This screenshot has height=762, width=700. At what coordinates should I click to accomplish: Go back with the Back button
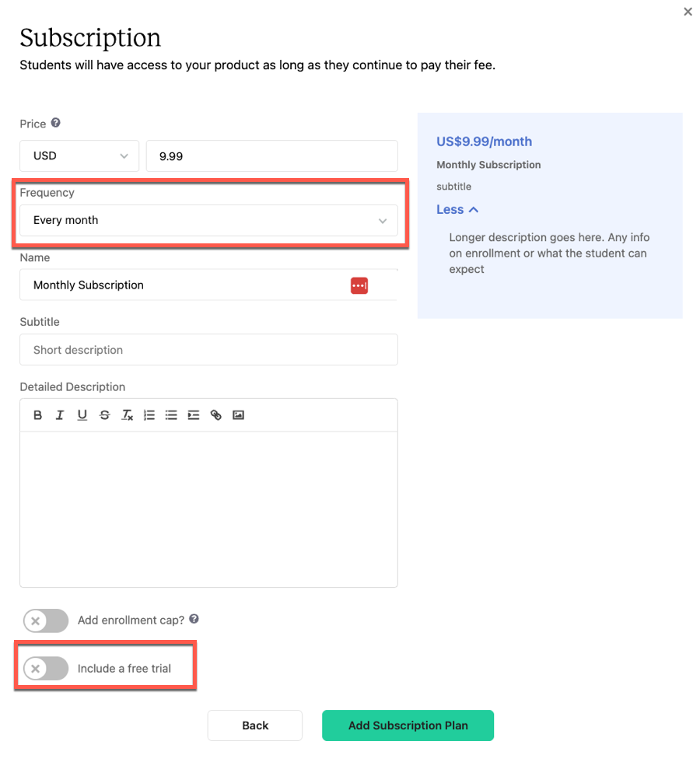click(x=255, y=725)
